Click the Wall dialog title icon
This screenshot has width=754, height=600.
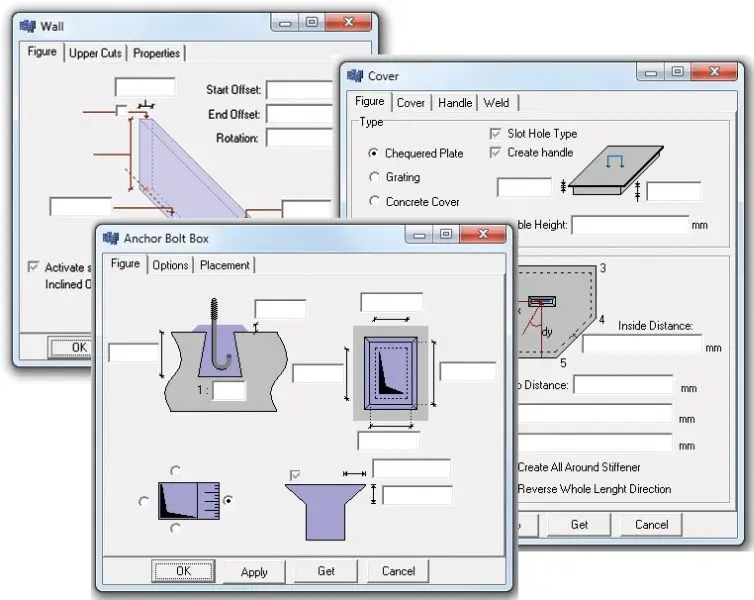(27, 26)
